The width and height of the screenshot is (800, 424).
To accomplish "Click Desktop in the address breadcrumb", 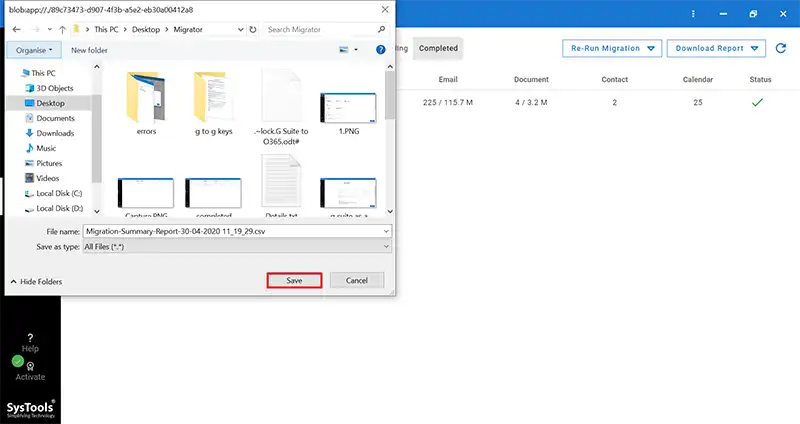I will [x=146, y=30].
